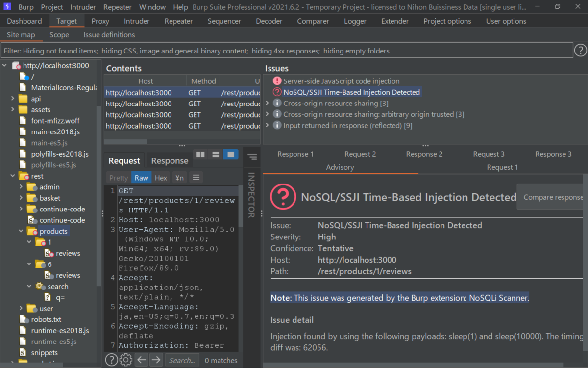The image size is (588, 368).
Task: Open the message editor hamburger menu
Action: pos(196,178)
